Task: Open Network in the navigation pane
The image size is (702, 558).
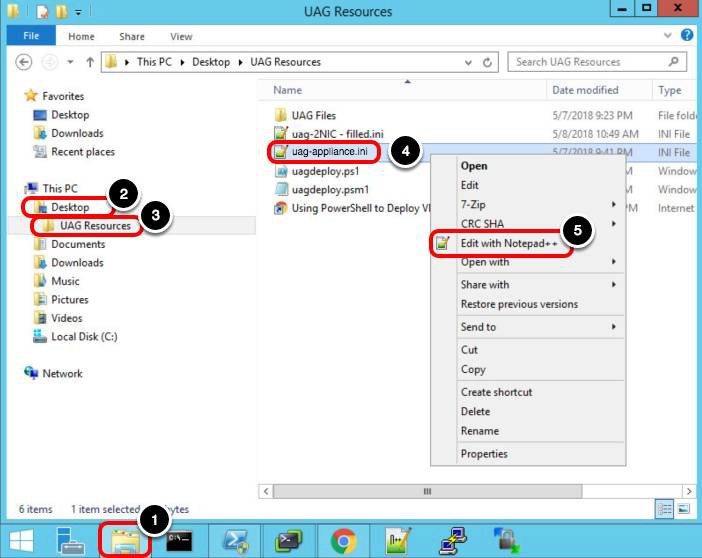Action: point(62,373)
